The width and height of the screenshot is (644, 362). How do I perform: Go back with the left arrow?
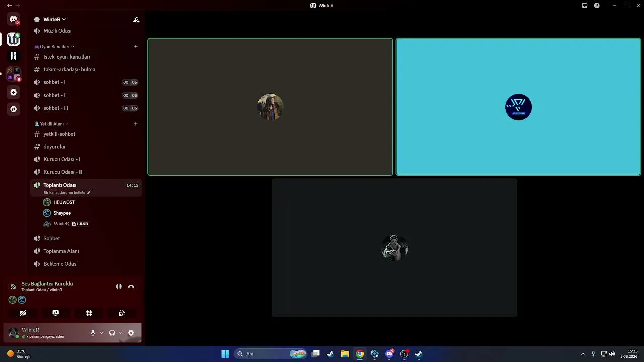[9, 6]
